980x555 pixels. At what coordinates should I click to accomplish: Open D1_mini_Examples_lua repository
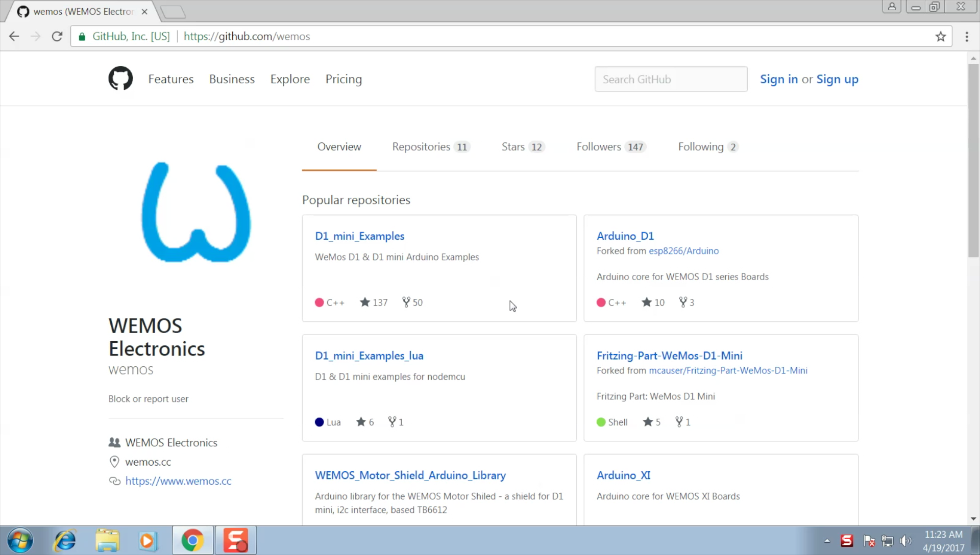(x=369, y=356)
